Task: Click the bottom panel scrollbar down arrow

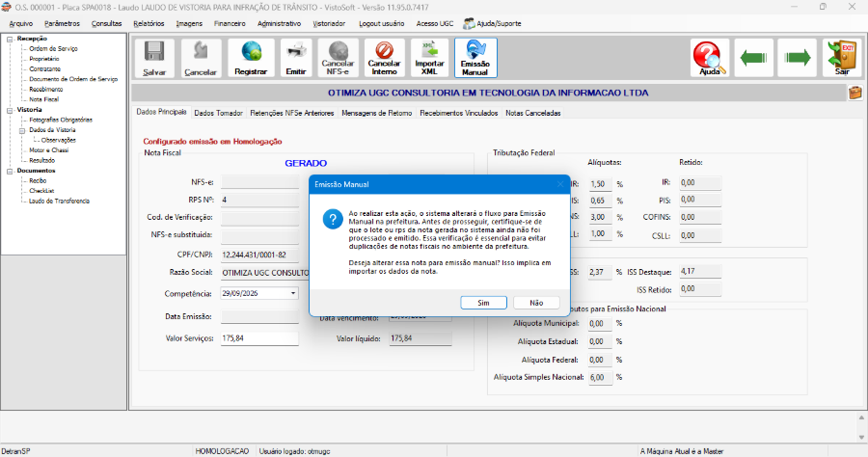Action: (x=861, y=437)
